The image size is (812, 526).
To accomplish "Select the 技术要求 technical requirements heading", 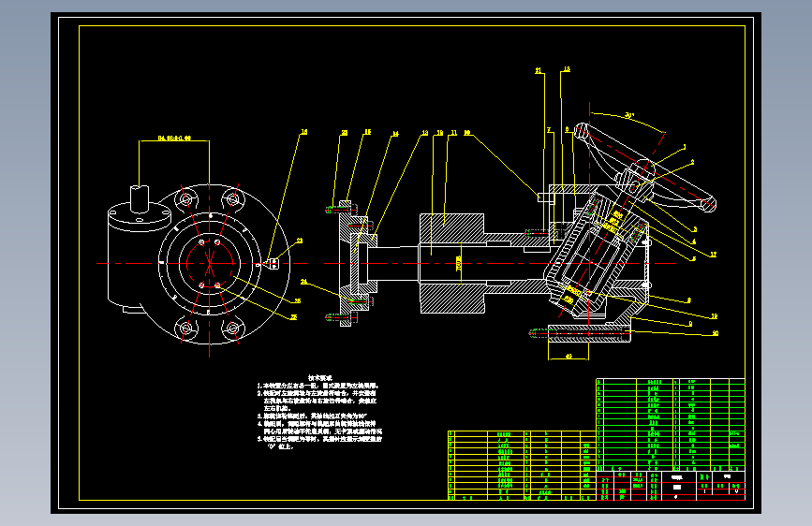I will [x=319, y=378].
